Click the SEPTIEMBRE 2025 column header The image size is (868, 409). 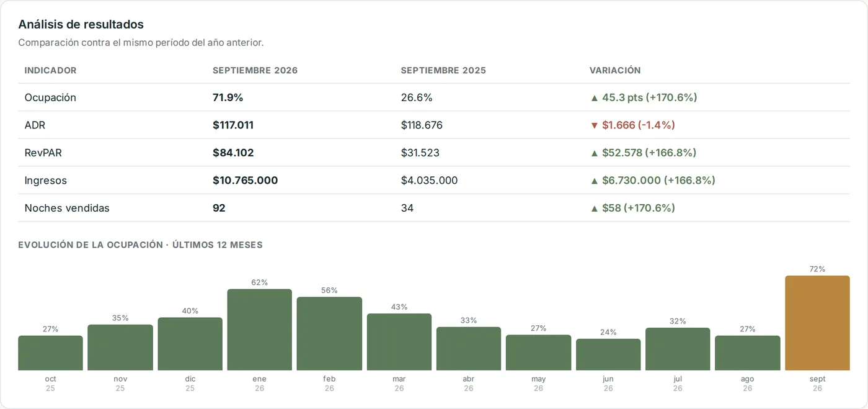[443, 71]
